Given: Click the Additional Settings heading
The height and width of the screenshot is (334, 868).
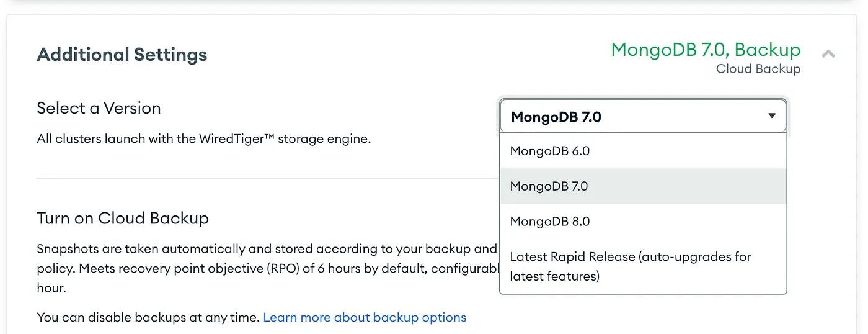Looking at the screenshot, I should (x=122, y=55).
